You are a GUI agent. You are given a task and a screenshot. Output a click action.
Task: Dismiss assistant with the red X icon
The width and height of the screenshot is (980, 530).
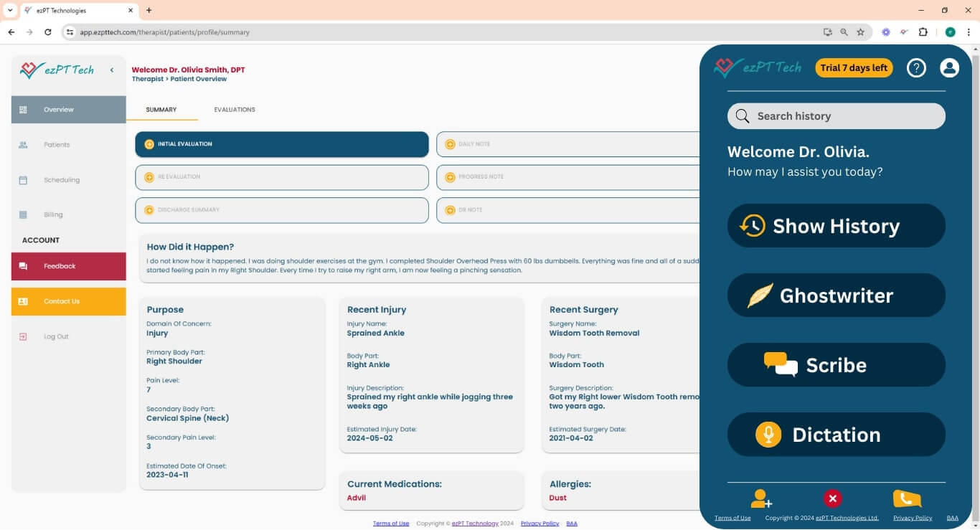coord(832,498)
